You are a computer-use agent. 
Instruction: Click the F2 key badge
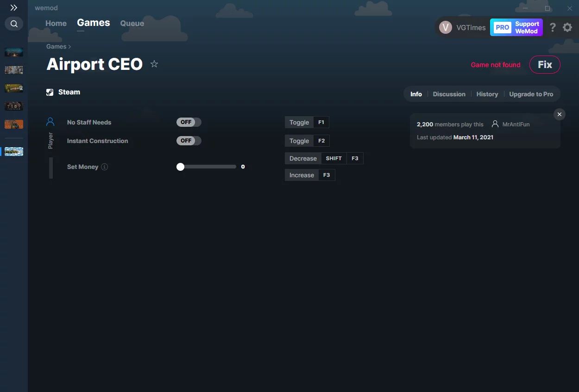click(x=322, y=141)
